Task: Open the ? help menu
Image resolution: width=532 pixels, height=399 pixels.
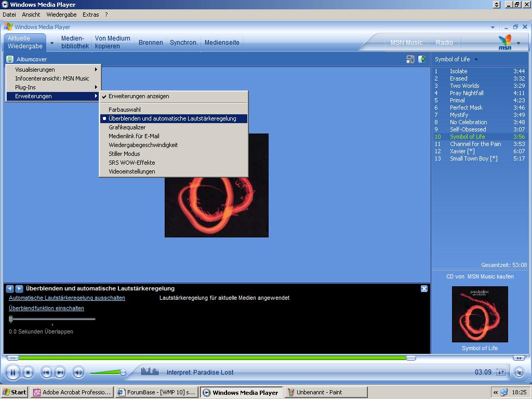Action: (106, 15)
